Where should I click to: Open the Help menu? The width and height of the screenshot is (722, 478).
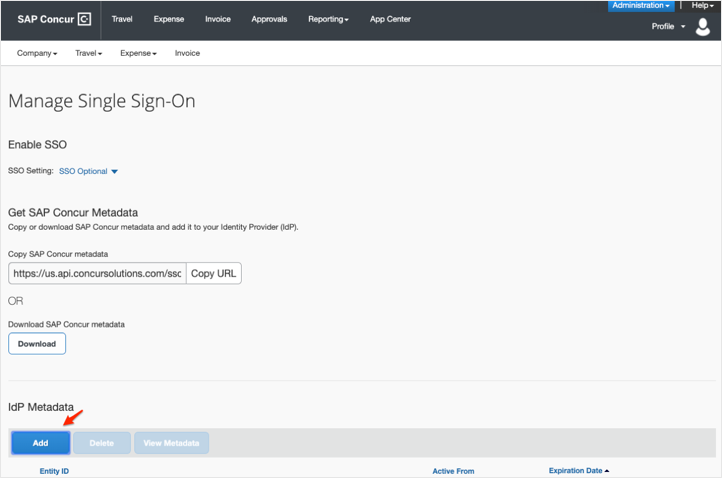point(702,6)
